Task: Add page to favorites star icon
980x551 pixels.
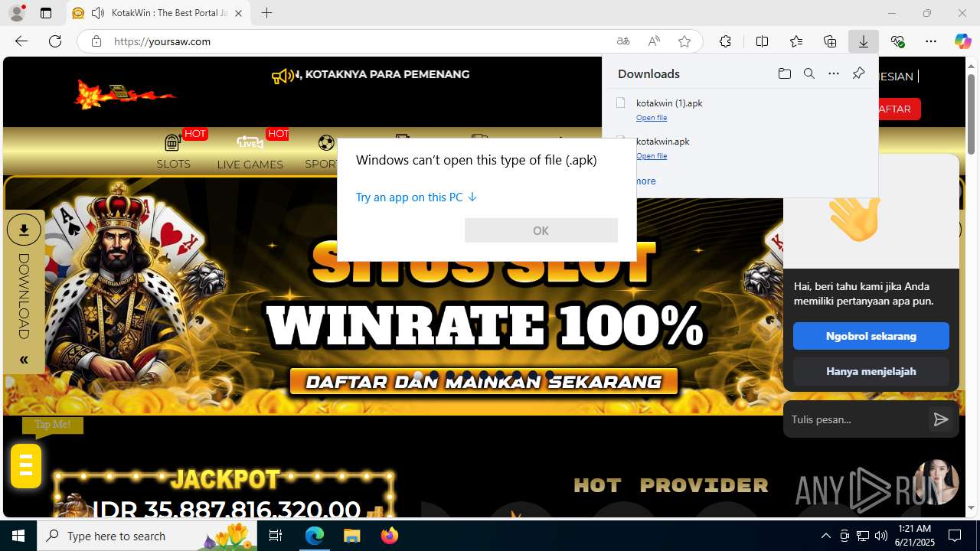Action: (x=684, y=41)
